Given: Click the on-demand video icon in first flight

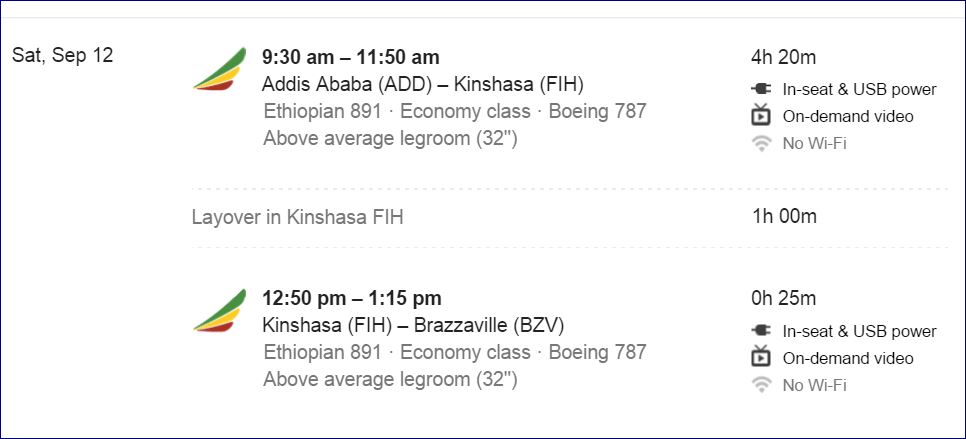Looking at the screenshot, I should click(x=761, y=115).
